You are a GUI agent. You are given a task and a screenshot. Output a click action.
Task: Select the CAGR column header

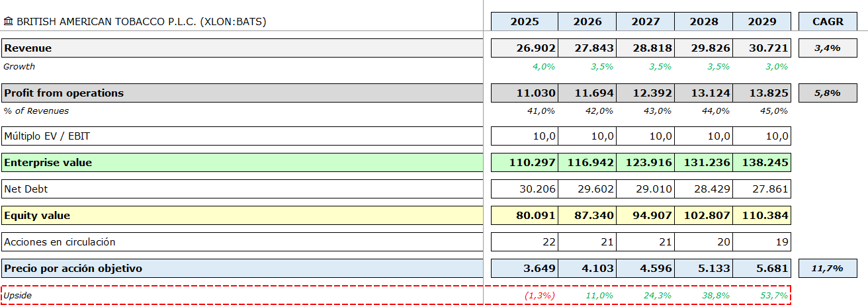pyautogui.click(x=828, y=21)
